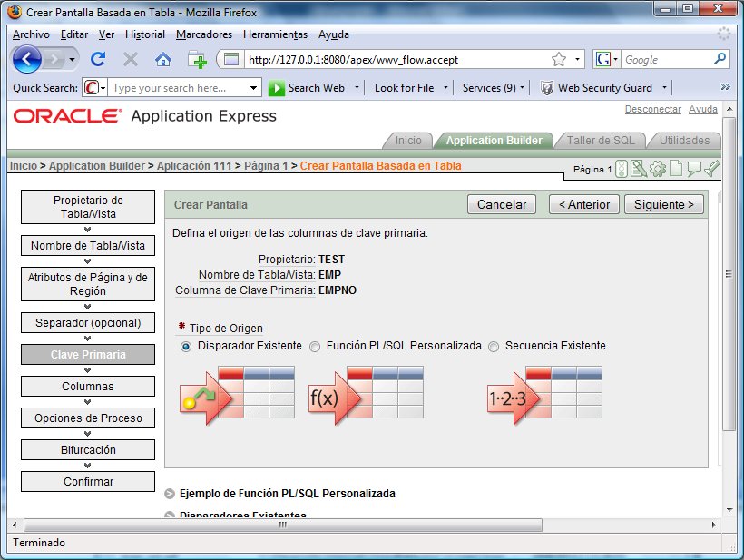
Task: Click the Cancelar button
Action: (x=502, y=204)
